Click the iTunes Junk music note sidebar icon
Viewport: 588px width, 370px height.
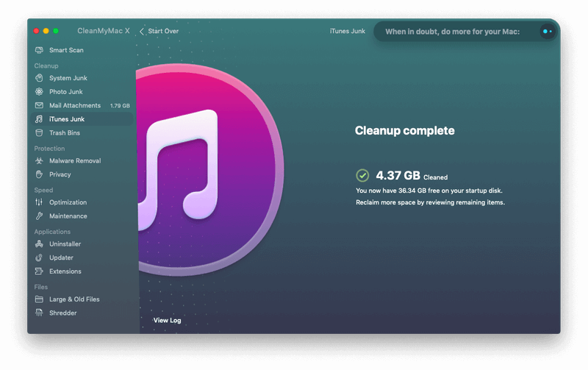click(39, 119)
